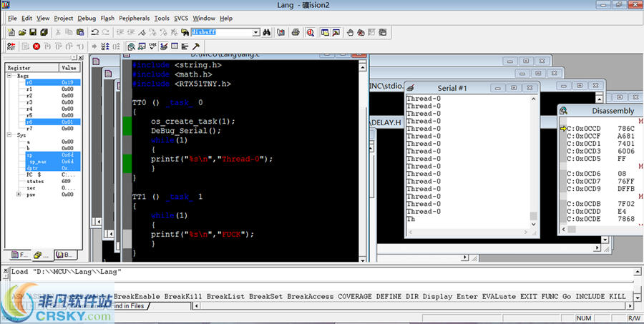644x324 pixels.
Task: Click Serial #1 vertical scrollbar thumb
Action: point(533,216)
